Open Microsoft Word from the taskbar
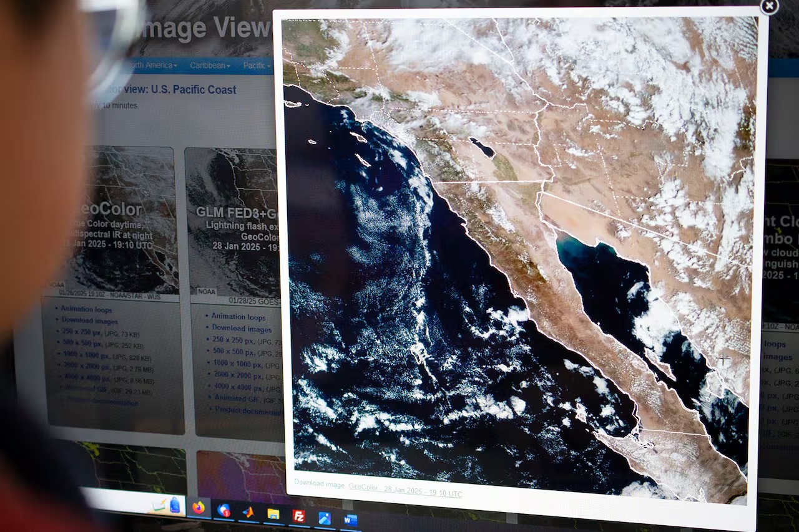Screen dimensions: 799x532 click(350, 520)
